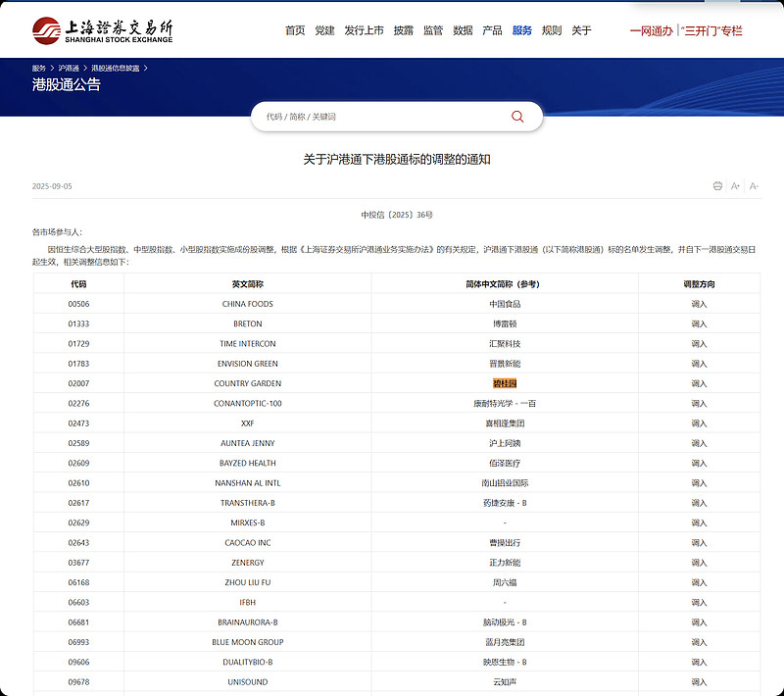Click the ENVISION GREEN cell

248,364
